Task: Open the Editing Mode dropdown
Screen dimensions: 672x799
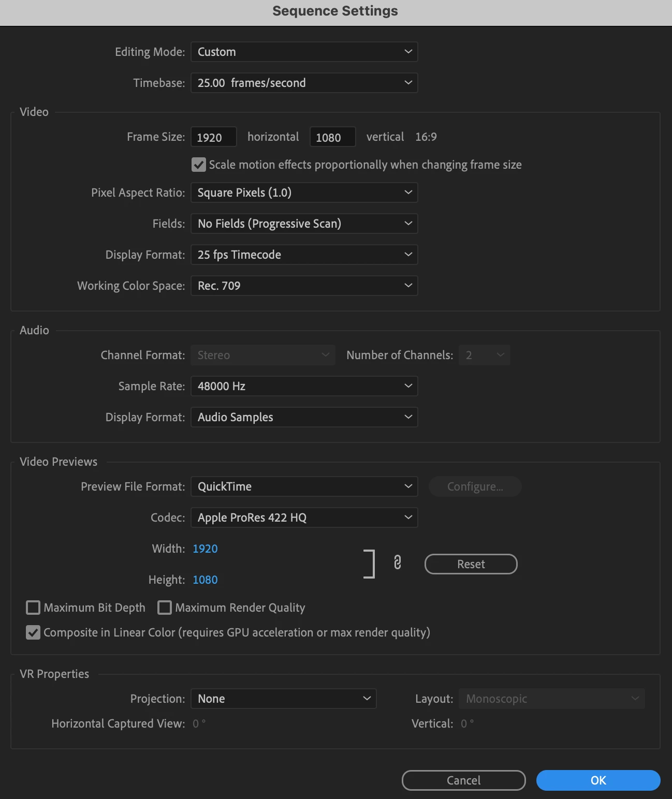Action: click(304, 52)
